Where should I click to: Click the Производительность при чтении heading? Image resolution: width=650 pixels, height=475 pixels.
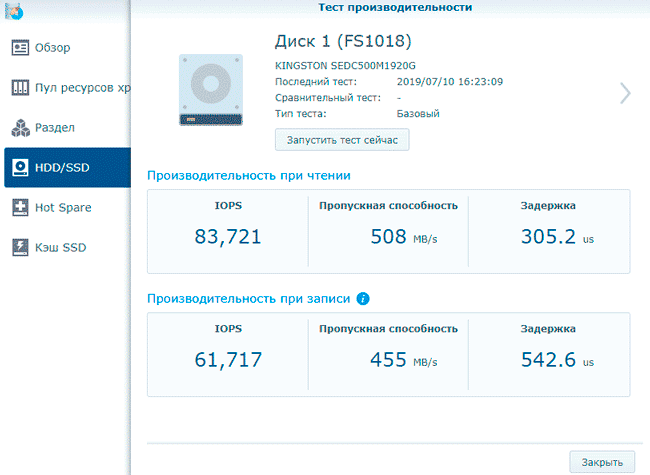pos(249,176)
